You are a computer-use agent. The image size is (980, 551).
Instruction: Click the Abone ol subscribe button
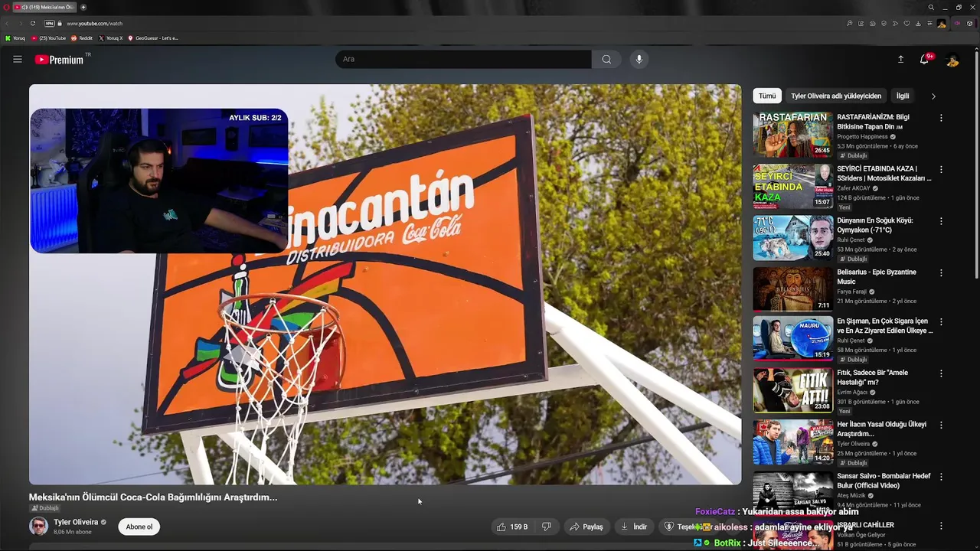click(139, 527)
